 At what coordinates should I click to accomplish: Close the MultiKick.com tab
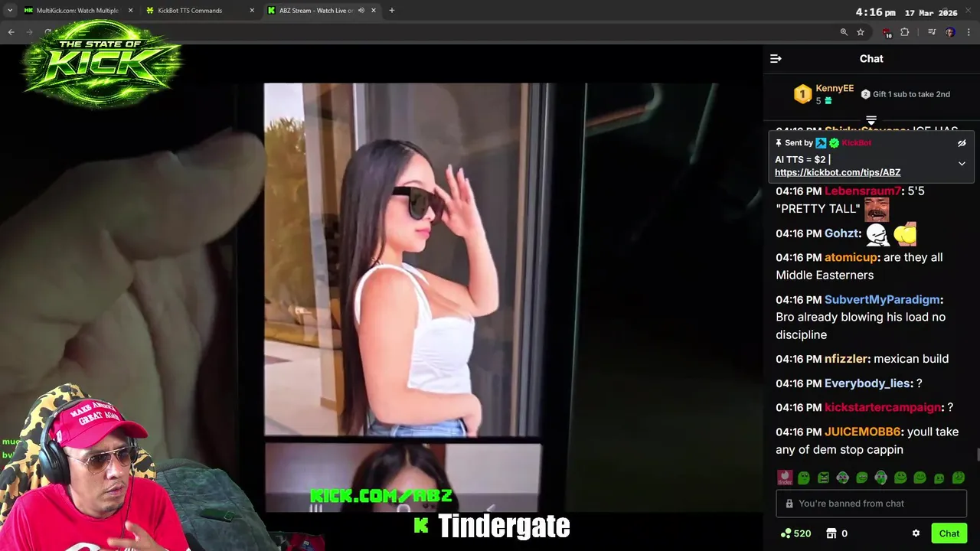click(x=130, y=11)
